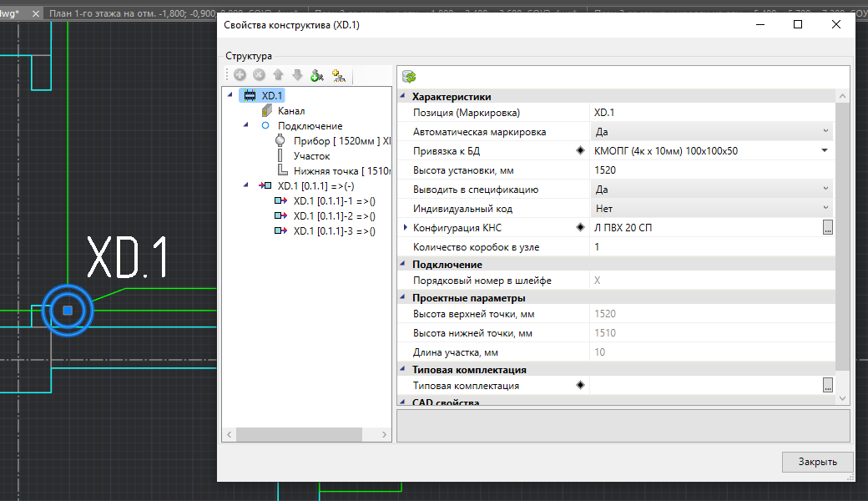Click the Прибор device icon in tree

point(280,141)
